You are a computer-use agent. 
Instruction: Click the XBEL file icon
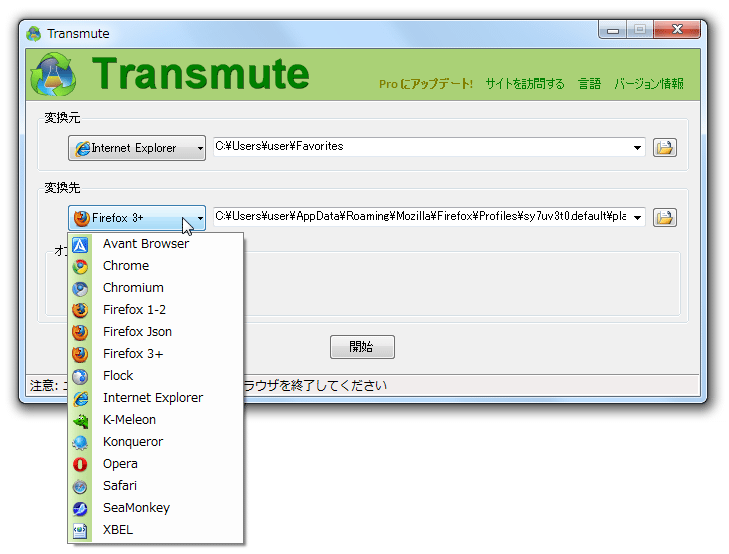point(80,530)
